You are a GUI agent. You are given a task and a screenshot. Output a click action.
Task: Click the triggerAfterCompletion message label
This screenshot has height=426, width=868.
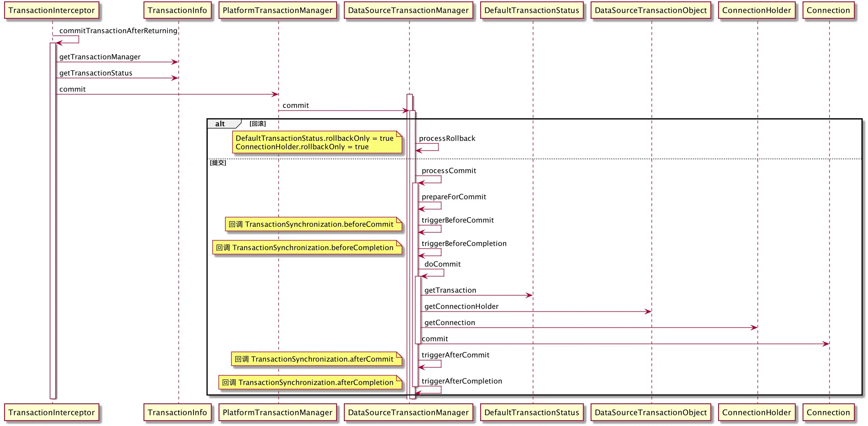click(461, 381)
